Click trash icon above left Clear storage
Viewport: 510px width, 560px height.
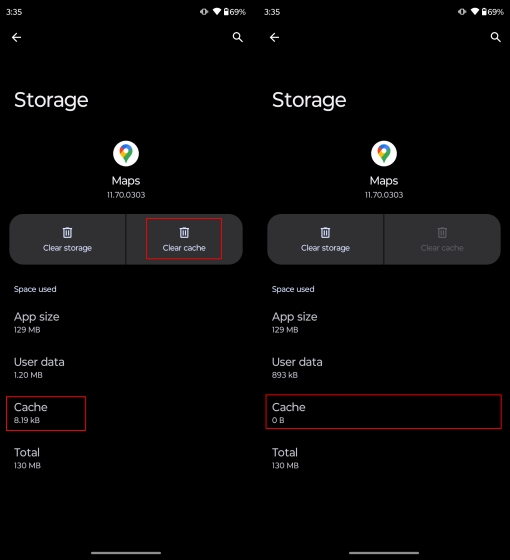[67, 232]
